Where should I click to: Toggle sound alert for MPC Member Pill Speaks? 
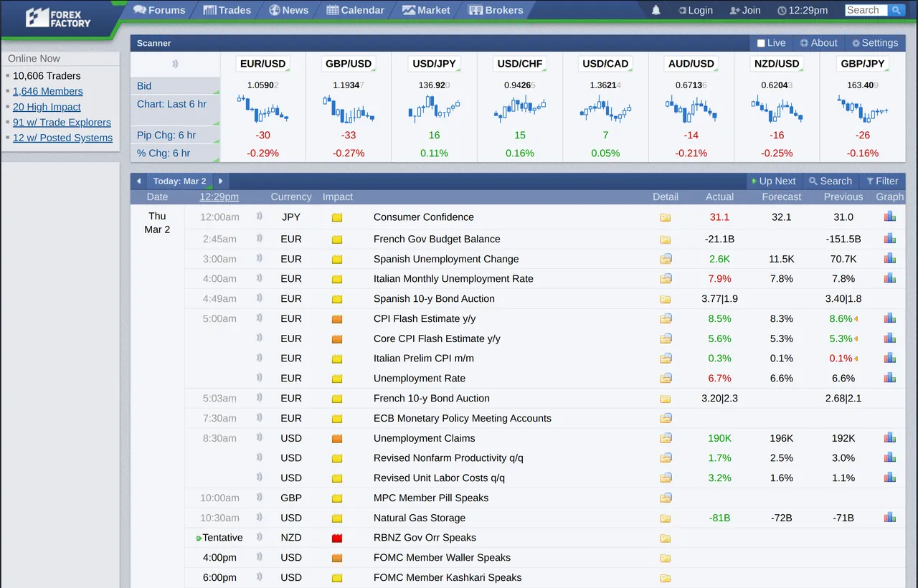click(x=260, y=497)
